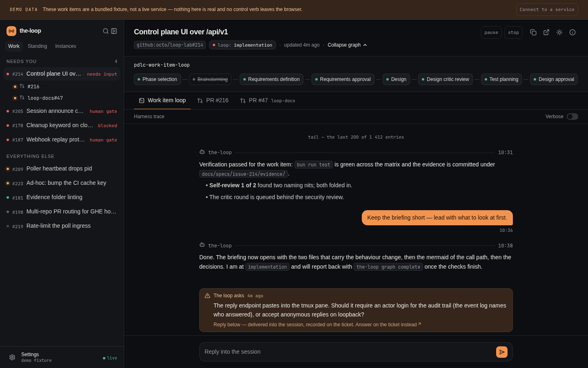
Task: Click the the-loop logo icon
Action: tap(11, 31)
